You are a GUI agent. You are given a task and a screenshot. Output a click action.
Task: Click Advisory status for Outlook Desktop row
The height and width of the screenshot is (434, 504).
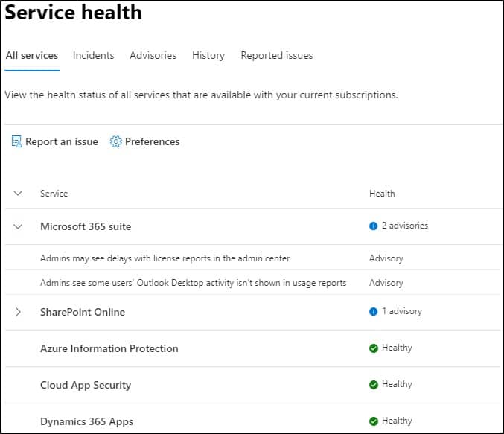pos(386,283)
